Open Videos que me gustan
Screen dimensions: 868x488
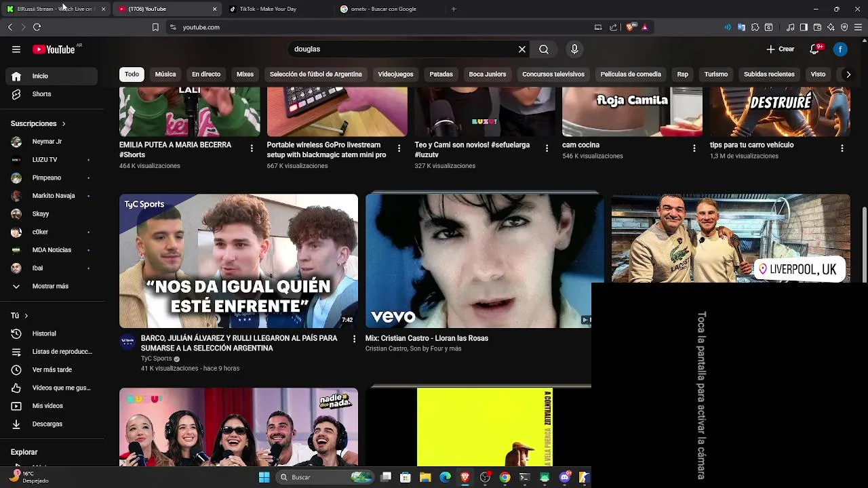pyautogui.click(x=52, y=388)
